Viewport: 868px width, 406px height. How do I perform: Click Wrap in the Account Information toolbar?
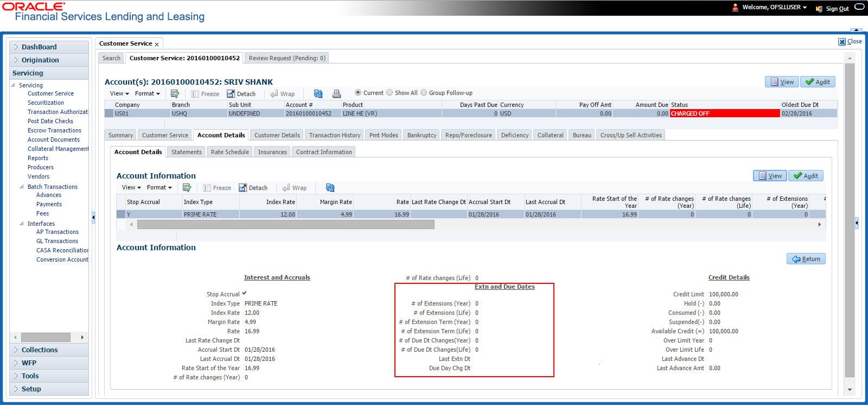click(295, 187)
